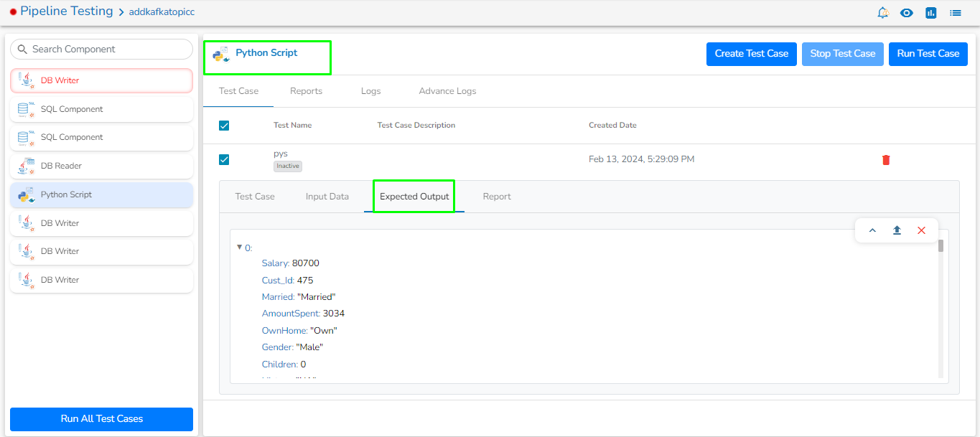Click the DB Reader component icon

(x=27, y=166)
